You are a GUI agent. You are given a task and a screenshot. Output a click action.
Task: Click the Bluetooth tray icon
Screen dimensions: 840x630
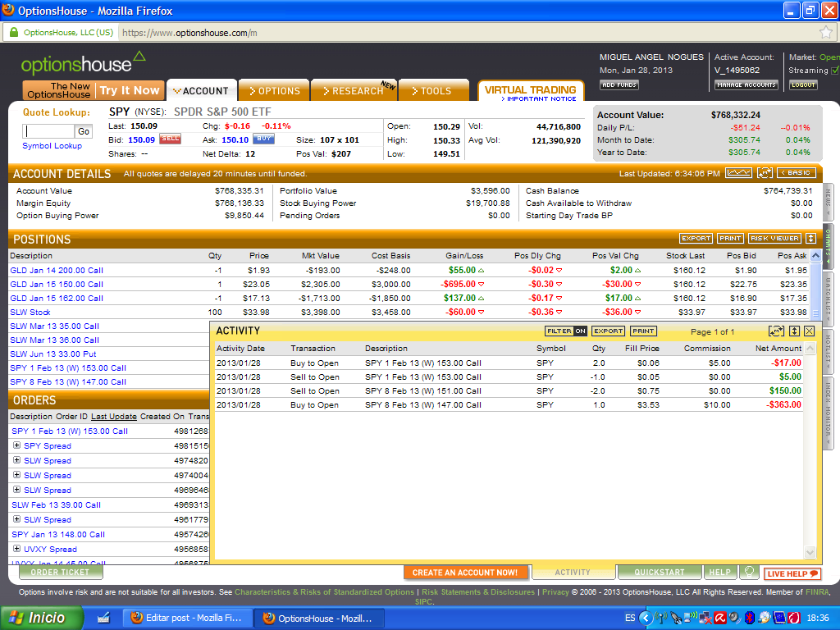(750, 618)
